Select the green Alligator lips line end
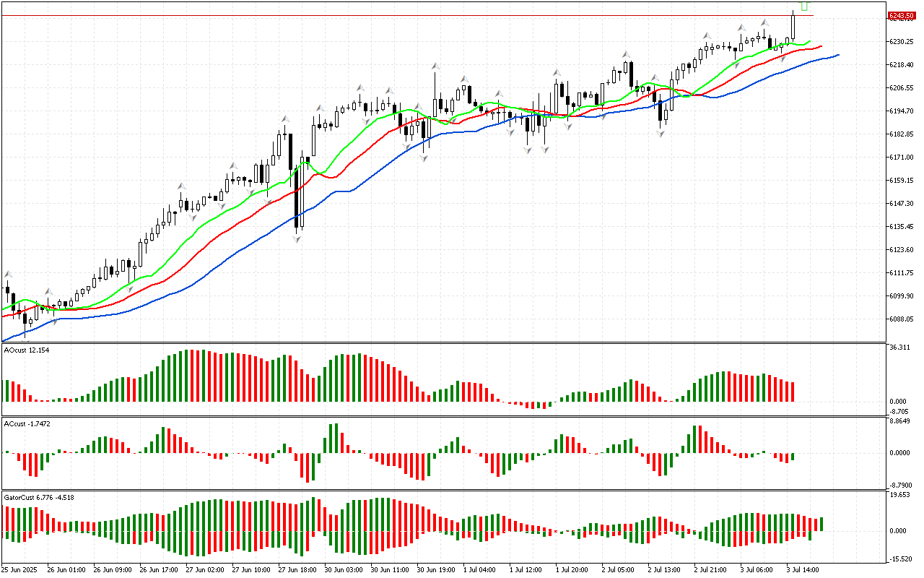924x578 pixels. point(809,42)
